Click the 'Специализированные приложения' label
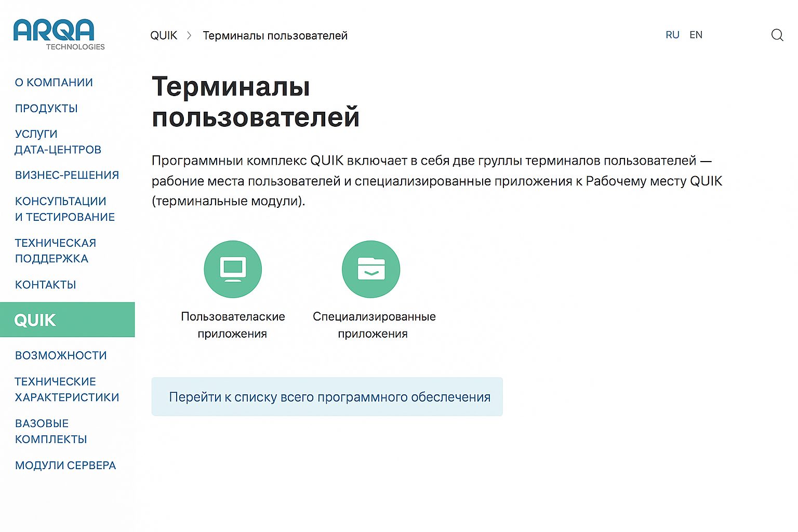This screenshot has width=798, height=532. 374,325
